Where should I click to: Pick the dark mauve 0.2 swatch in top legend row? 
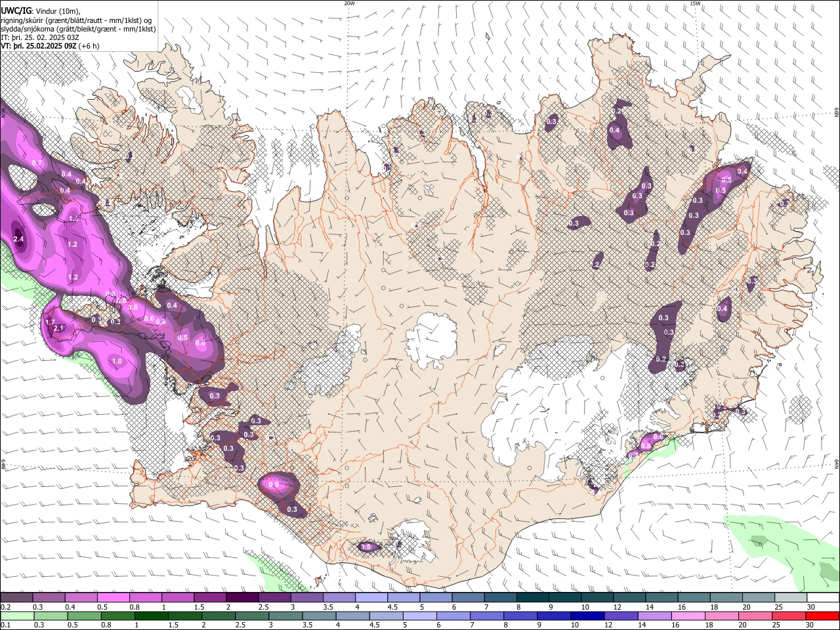pos(16,597)
